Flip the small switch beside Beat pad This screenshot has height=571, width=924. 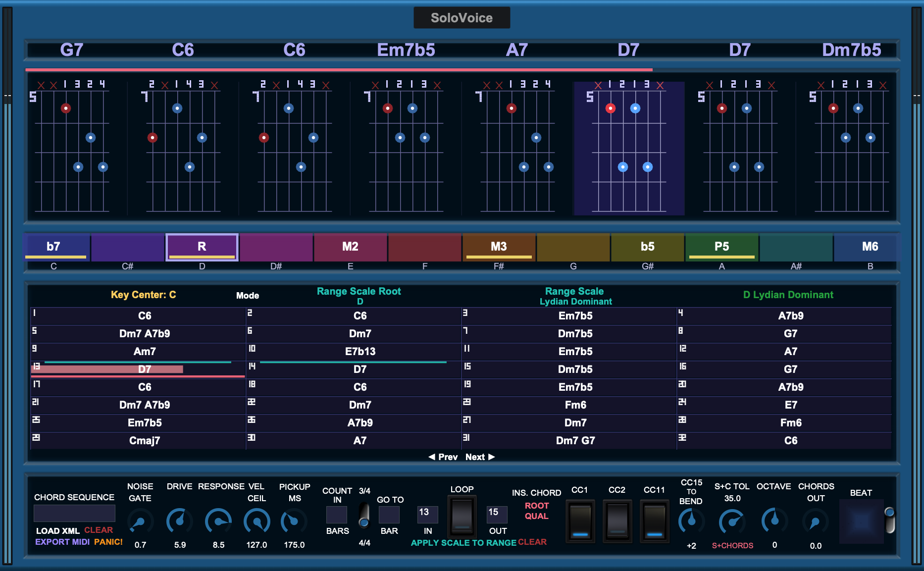click(890, 520)
